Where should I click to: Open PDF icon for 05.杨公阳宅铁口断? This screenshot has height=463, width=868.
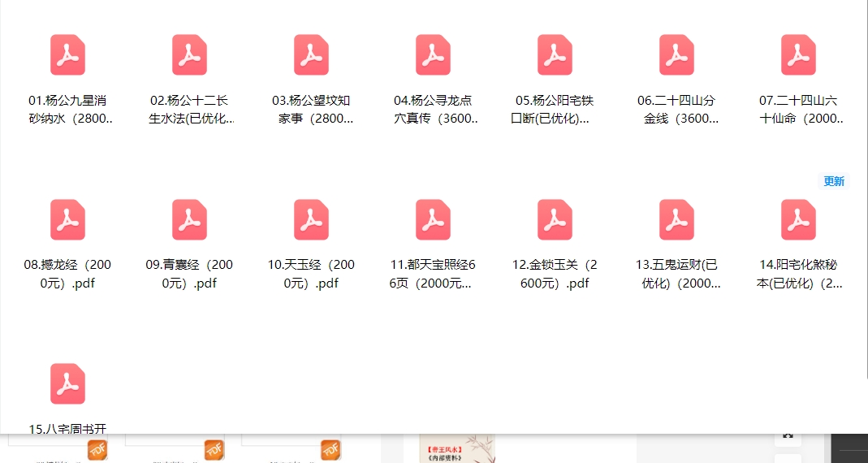tap(555, 55)
